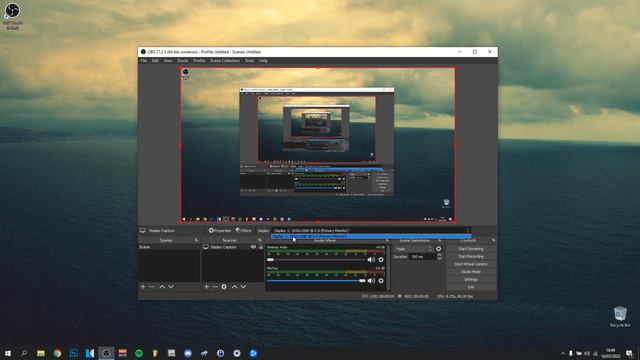Move scene up arrow
Screen dimensions: 640x360
pos(162,287)
